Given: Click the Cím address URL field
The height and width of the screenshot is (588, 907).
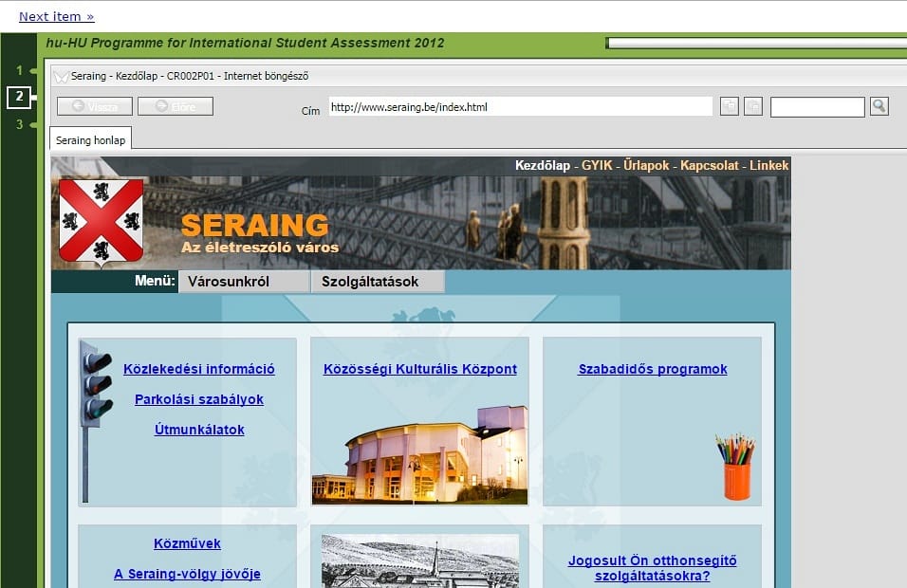Looking at the screenshot, I should (521, 106).
